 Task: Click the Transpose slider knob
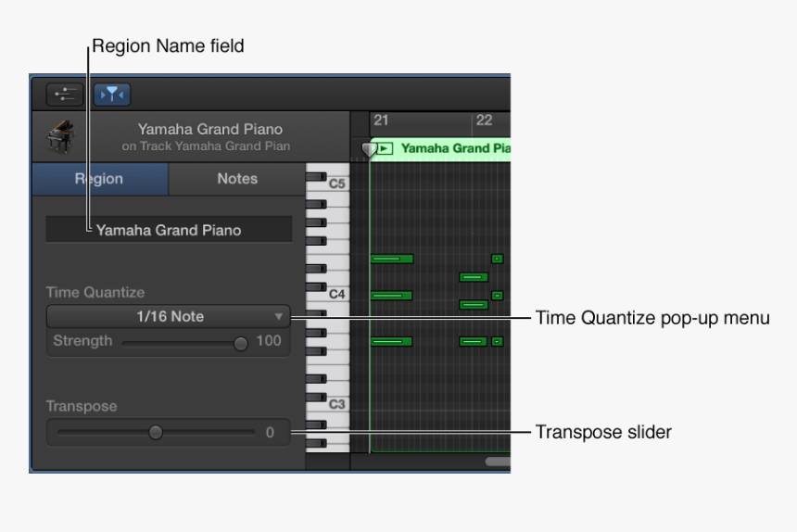pos(156,433)
